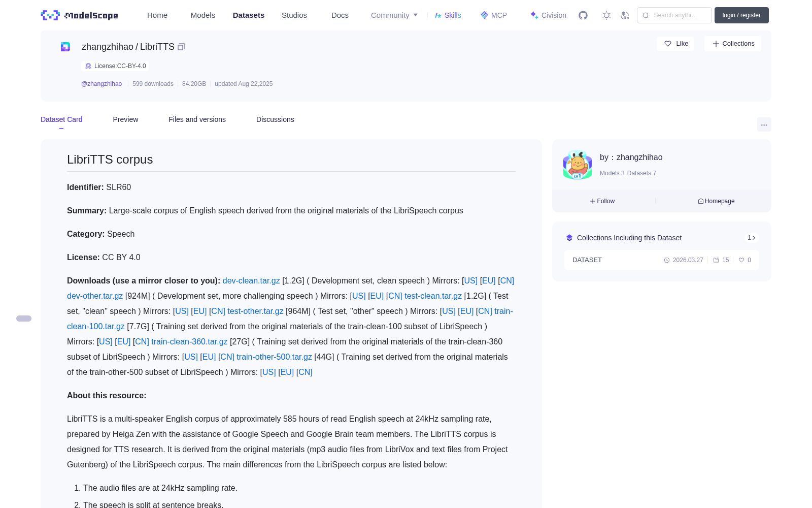Open the Docs page
The width and height of the screenshot is (812, 508).
(340, 15)
